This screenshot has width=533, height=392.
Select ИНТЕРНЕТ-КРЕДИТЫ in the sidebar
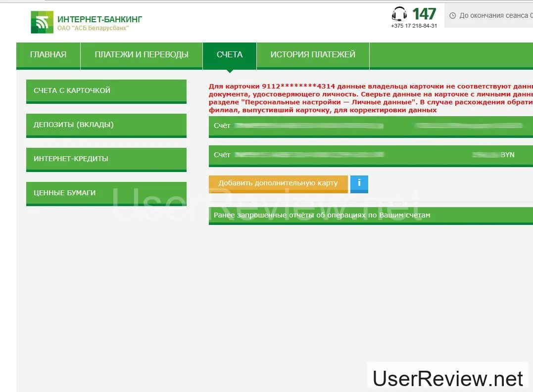(106, 159)
